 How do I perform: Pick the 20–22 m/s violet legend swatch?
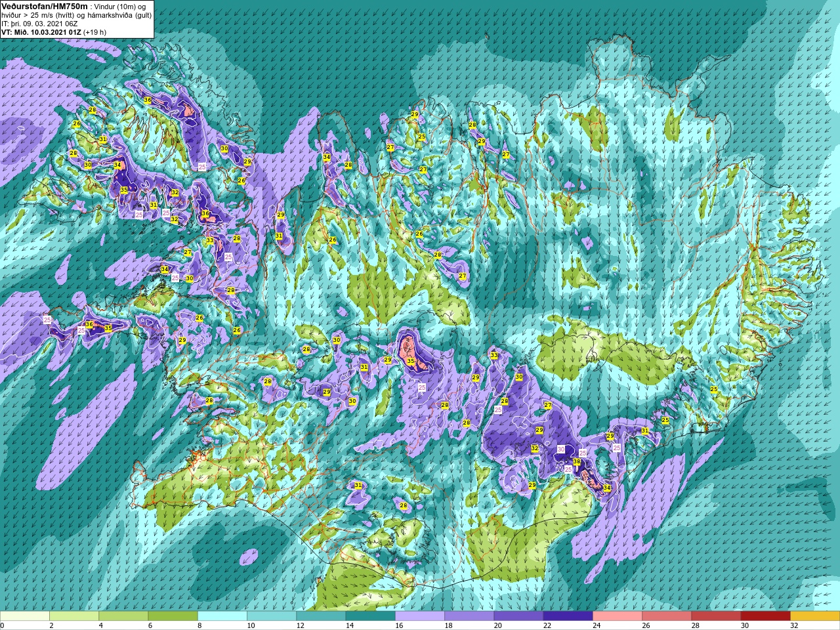(x=518, y=616)
